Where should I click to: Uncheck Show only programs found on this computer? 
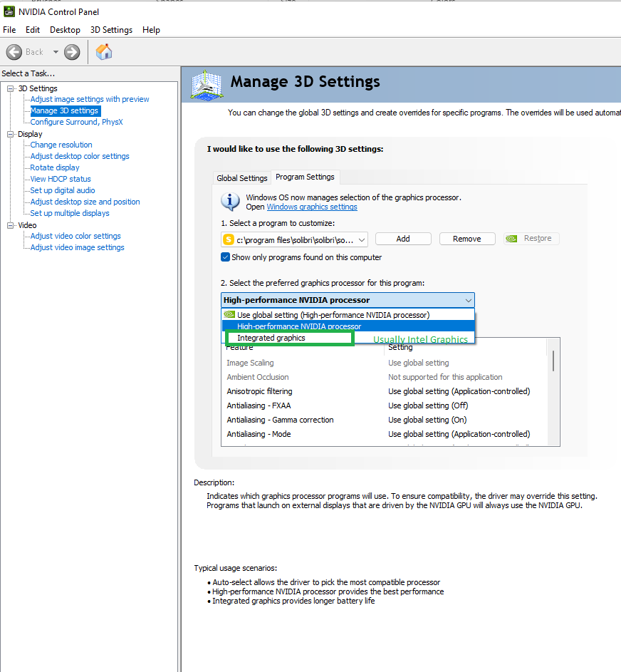point(225,257)
